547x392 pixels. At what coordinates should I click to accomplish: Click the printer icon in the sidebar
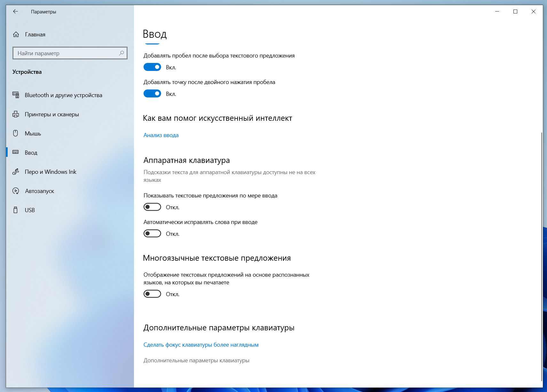[x=16, y=114]
